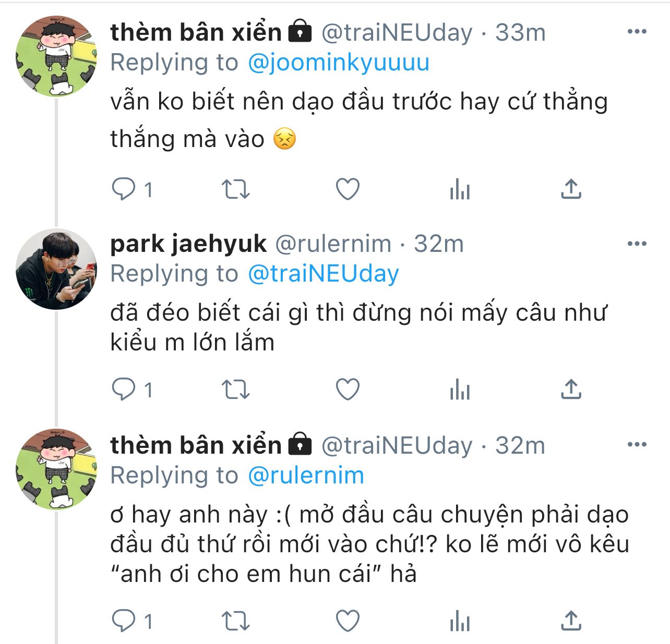This screenshot has width=670, height=644.
Task: Share park jaehyuk's tweet
Action: [x=571, y=389]
